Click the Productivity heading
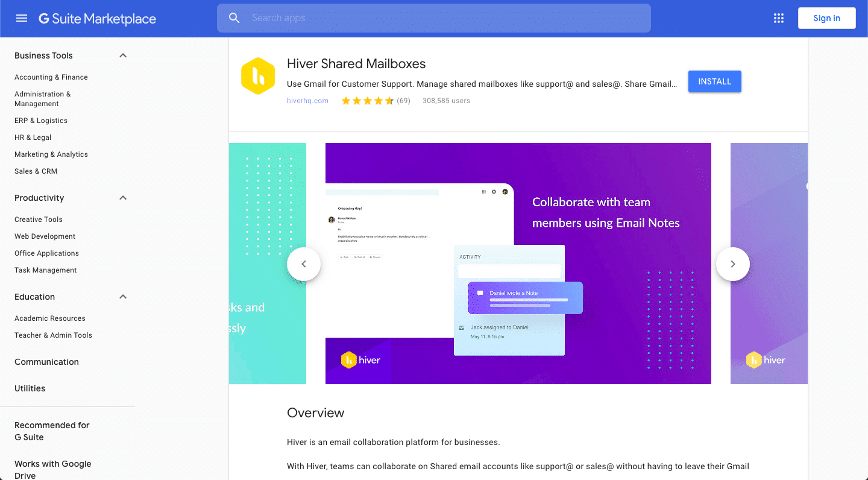 point(39,198)
